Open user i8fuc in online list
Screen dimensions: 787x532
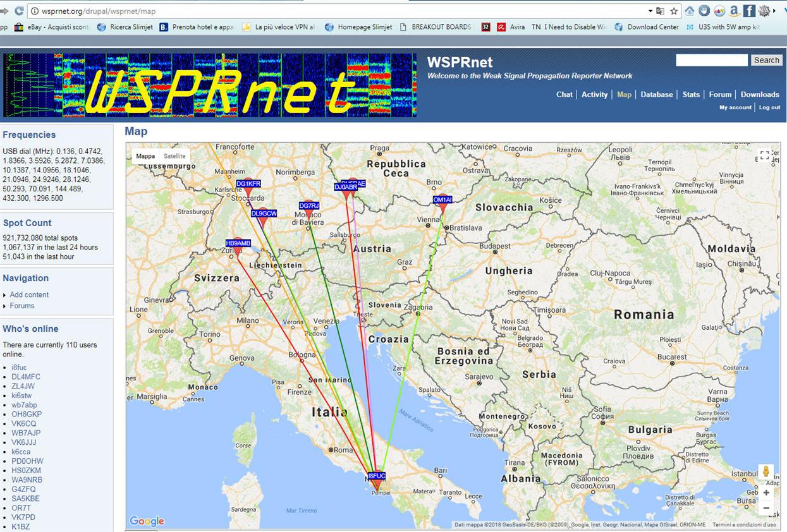[19, 368]
